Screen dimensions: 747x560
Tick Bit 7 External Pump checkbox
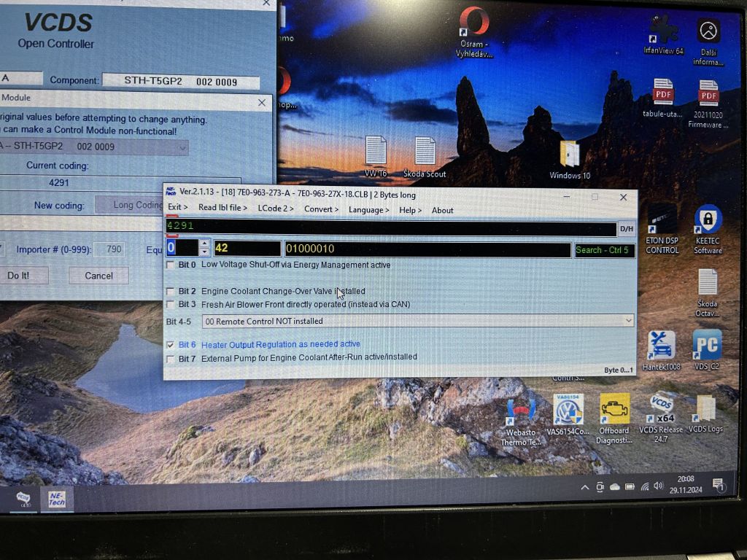coord(171,359)
